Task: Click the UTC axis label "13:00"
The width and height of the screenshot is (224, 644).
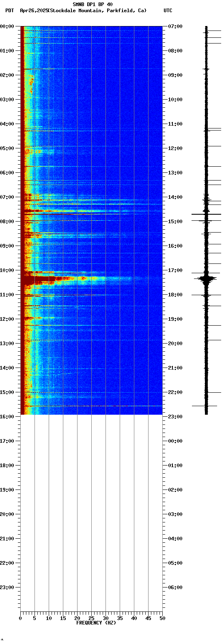Action: 175,173
